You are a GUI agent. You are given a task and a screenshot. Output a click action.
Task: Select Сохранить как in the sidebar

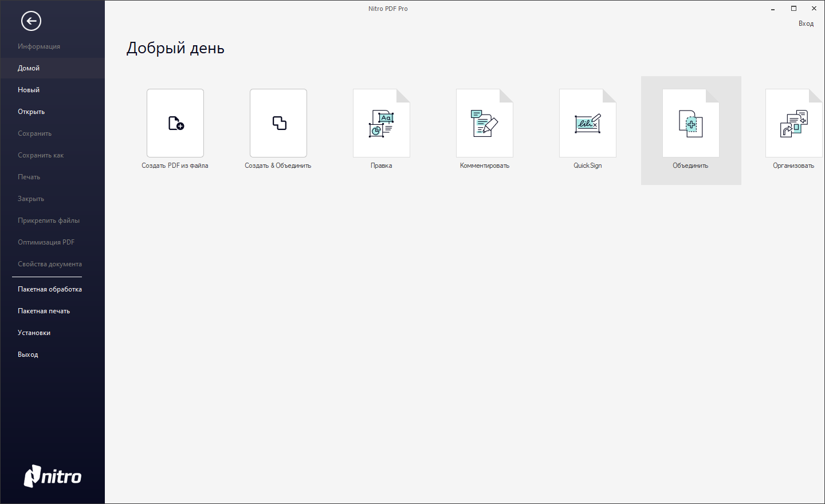52,155
